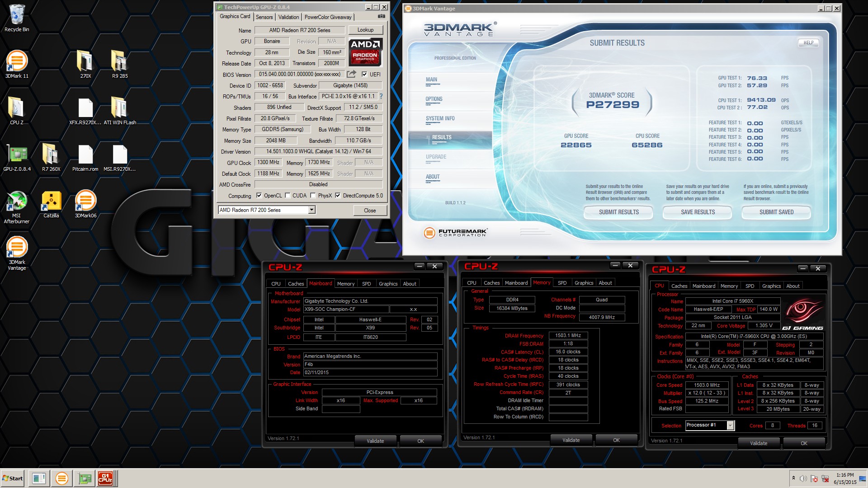Open the Recycle Bin desktop icon
The width and height of the screenshot is (868, 488).
(x=17, y=18)
